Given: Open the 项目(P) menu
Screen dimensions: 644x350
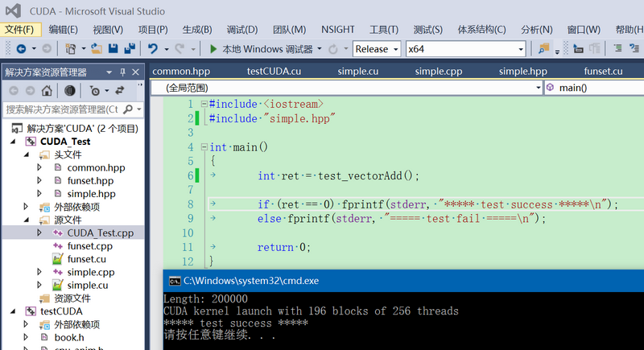Looking at the screenshot, I should (x=153, y=30).
